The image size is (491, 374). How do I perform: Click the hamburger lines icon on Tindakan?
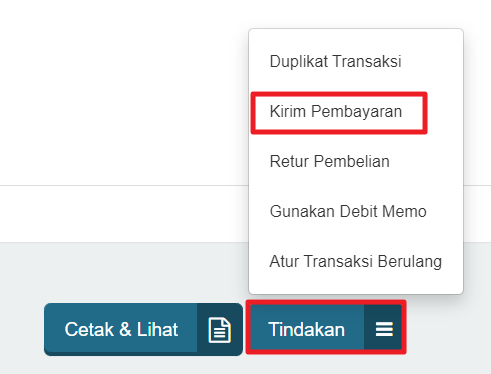coord(384,329)
